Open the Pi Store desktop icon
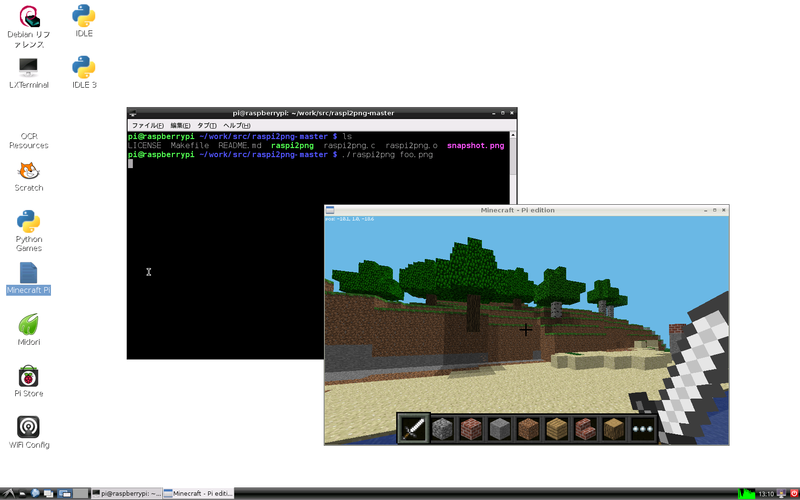 (29, 381)
